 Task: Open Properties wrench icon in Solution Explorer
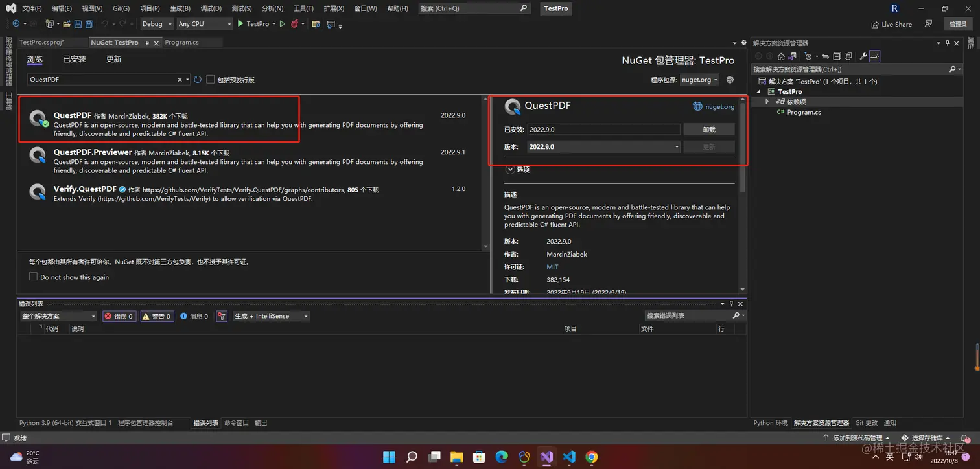[x=863, y=56]
